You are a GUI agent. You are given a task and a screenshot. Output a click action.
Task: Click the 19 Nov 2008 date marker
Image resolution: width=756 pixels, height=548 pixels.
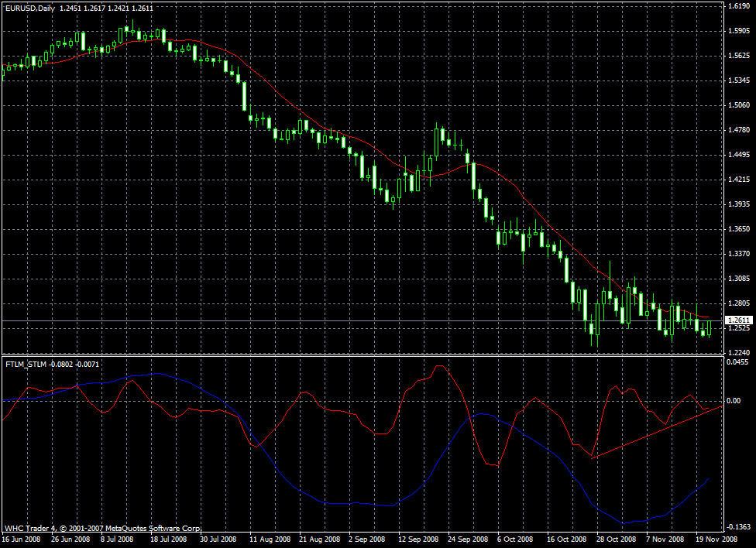pyautogui.click(x=715, y=539)
